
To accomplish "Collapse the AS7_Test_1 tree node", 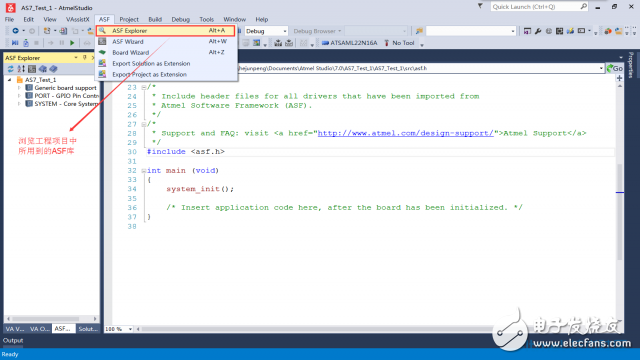I will [10, 80].
